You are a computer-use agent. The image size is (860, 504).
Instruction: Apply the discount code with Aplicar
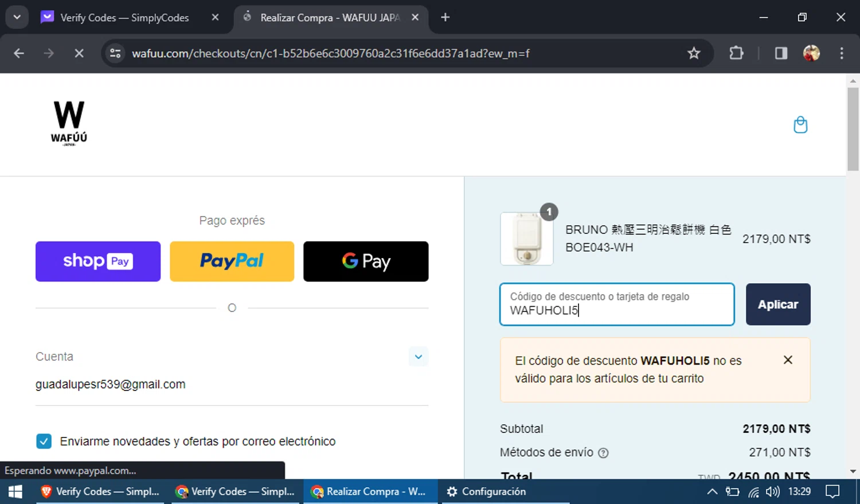778,304
